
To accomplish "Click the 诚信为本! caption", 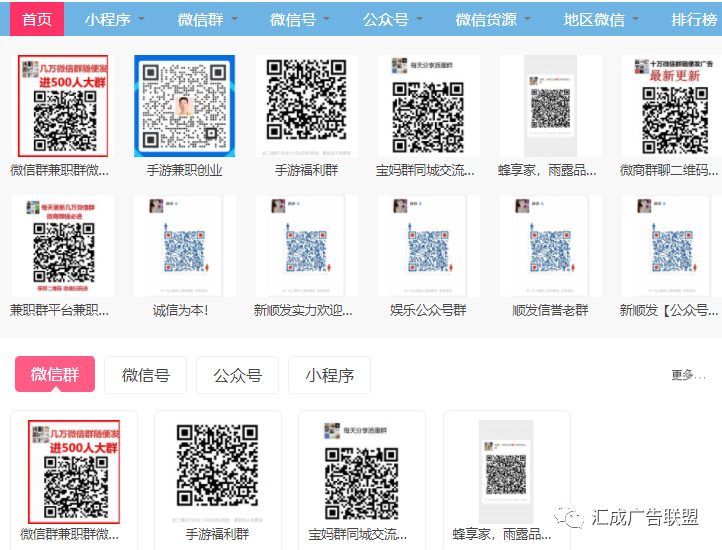I will [180, 310].
